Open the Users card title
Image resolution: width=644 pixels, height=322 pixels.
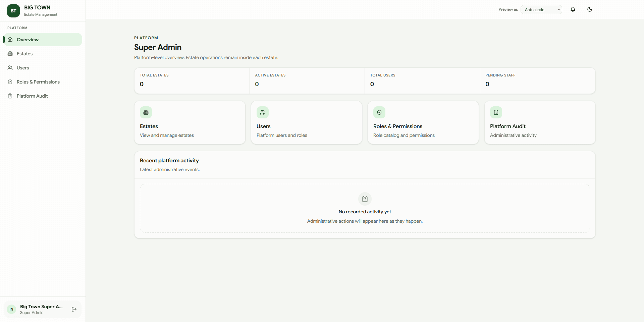click(x=263, y=126)
